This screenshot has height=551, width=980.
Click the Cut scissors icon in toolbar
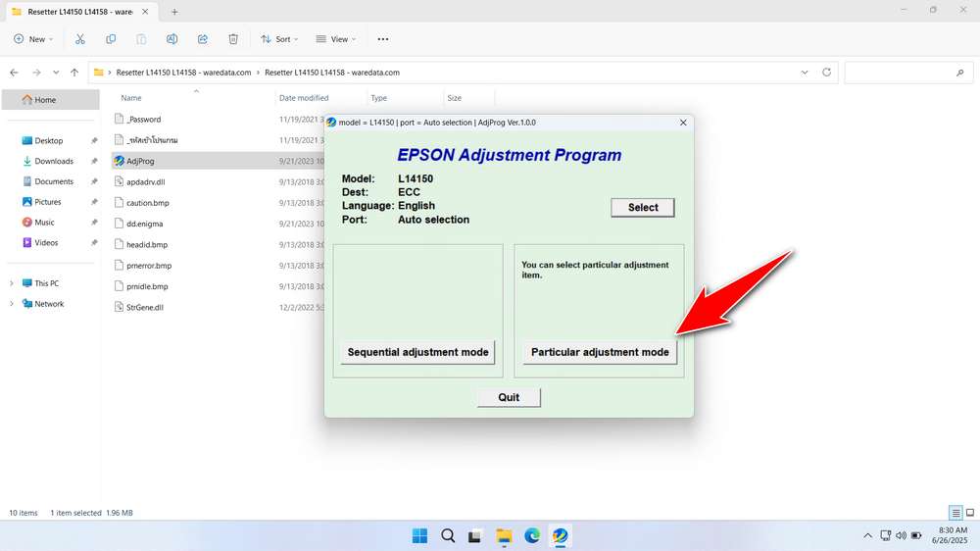(x=80, y=39)
